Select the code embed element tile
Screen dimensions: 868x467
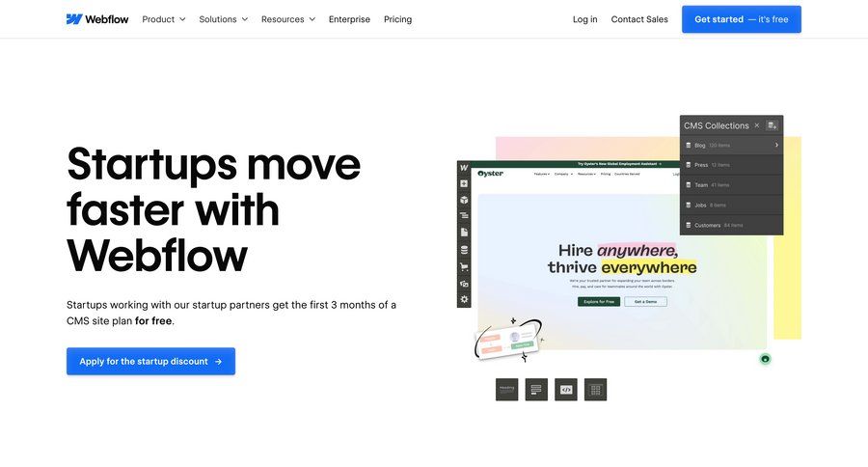pyautogui.click(x=566, y=390)
